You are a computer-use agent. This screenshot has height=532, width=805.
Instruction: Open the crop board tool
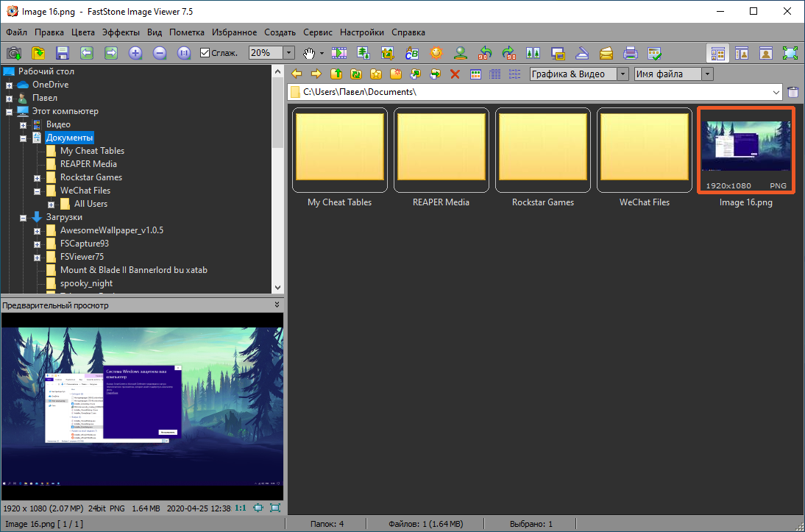(x=388, y=53)
